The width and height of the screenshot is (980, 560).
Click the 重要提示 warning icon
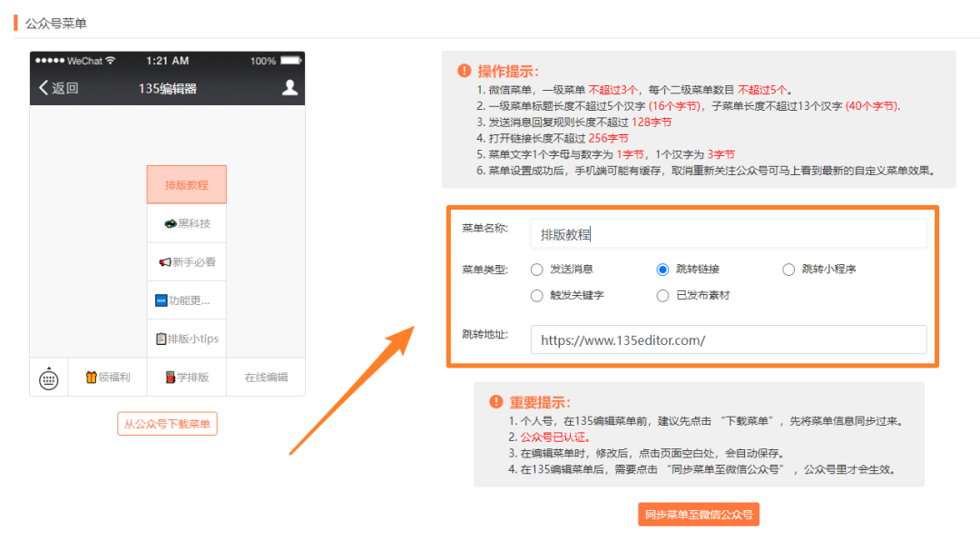pyautogui.click(x=496, y=401)
